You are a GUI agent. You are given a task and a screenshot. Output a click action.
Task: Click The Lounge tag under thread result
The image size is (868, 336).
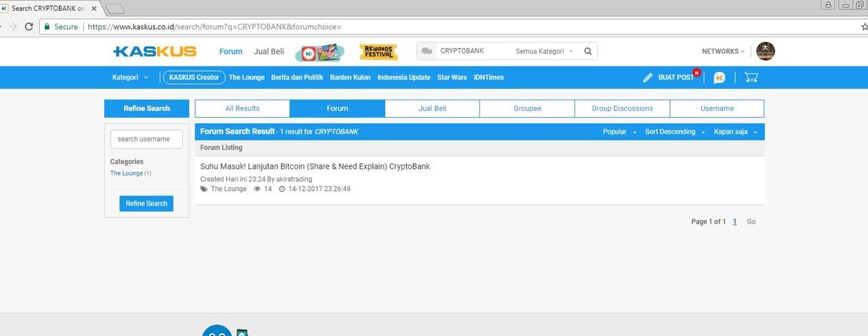point(229,189)
